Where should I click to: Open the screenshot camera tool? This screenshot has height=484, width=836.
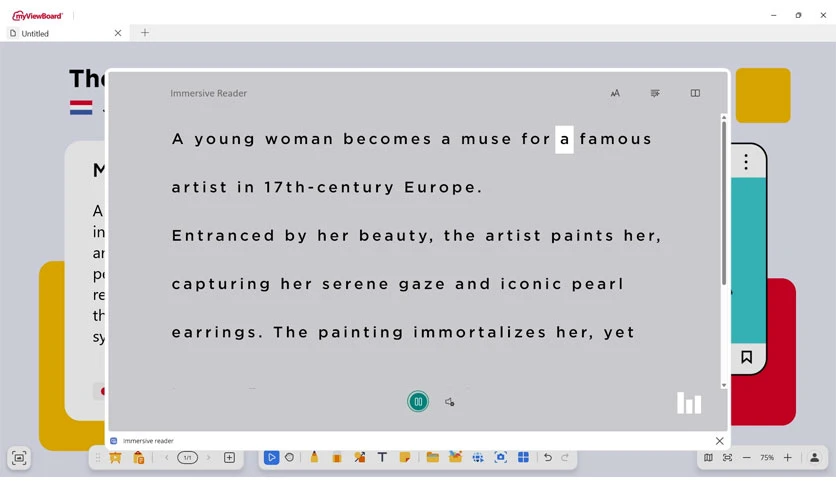[x=501, y=457]
